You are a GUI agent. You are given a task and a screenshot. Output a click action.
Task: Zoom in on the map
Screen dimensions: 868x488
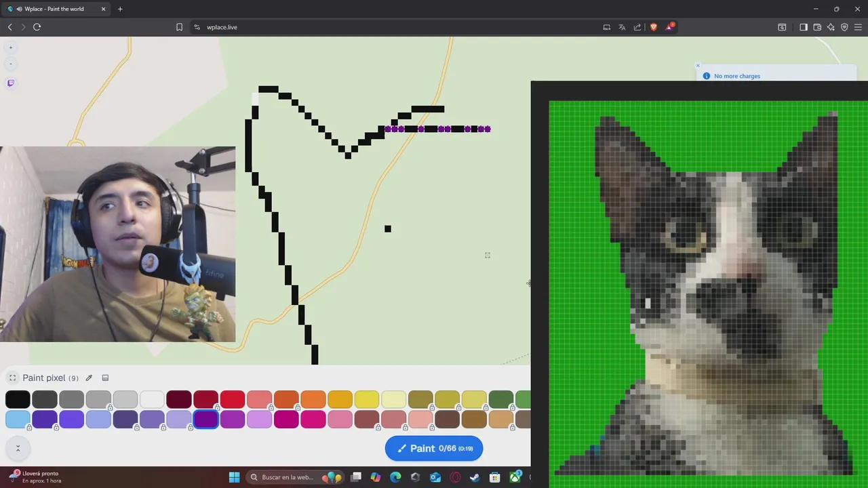[10, 47]
